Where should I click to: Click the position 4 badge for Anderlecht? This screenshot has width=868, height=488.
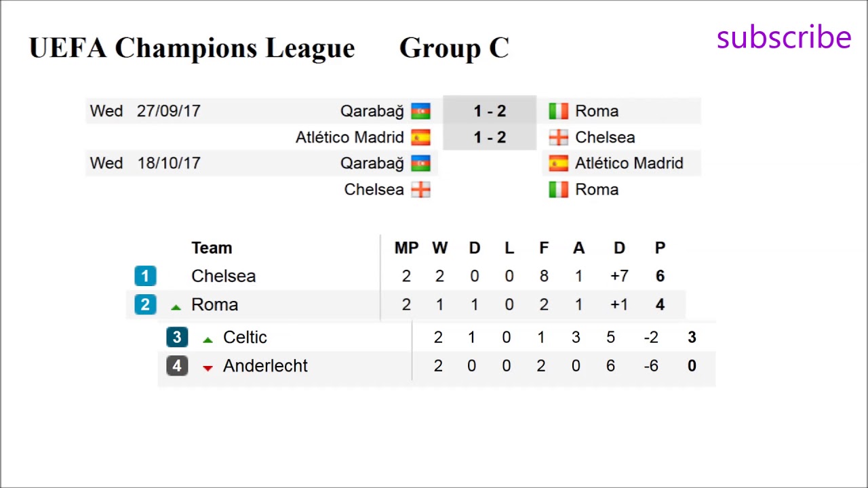pyautogui.click(x=177, y=366)
